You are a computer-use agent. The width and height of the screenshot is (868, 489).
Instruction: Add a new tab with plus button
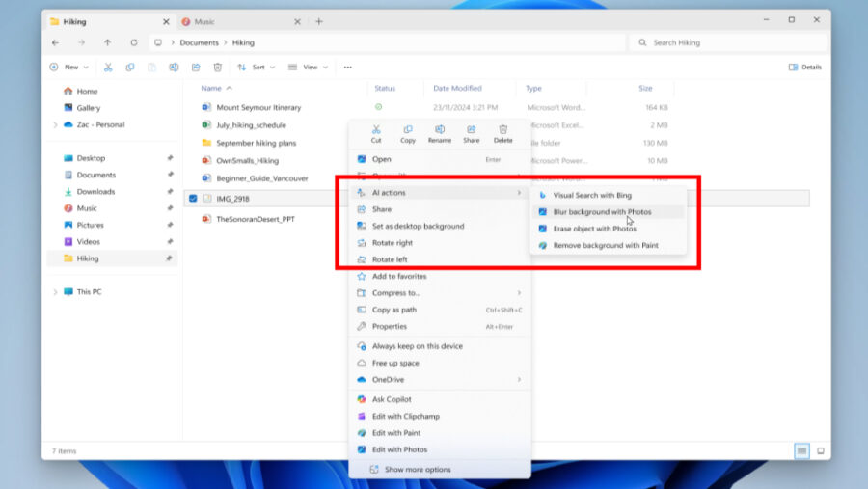coord(319,21)
